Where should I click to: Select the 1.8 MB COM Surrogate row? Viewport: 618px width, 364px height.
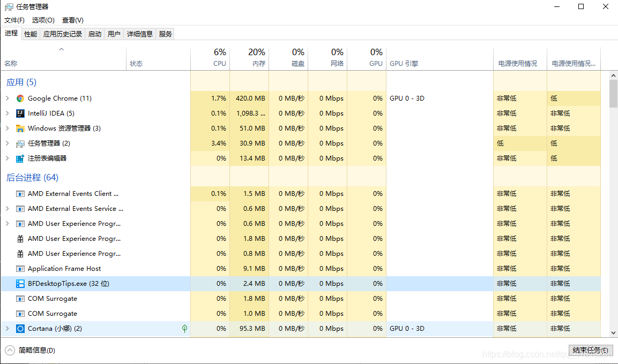(x=301, y=299)
